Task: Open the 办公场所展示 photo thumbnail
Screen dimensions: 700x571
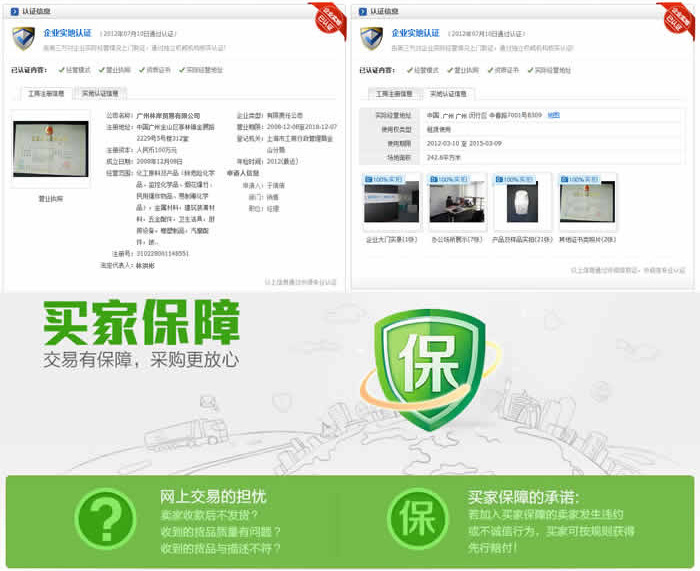Action: [x=457, y=202]
